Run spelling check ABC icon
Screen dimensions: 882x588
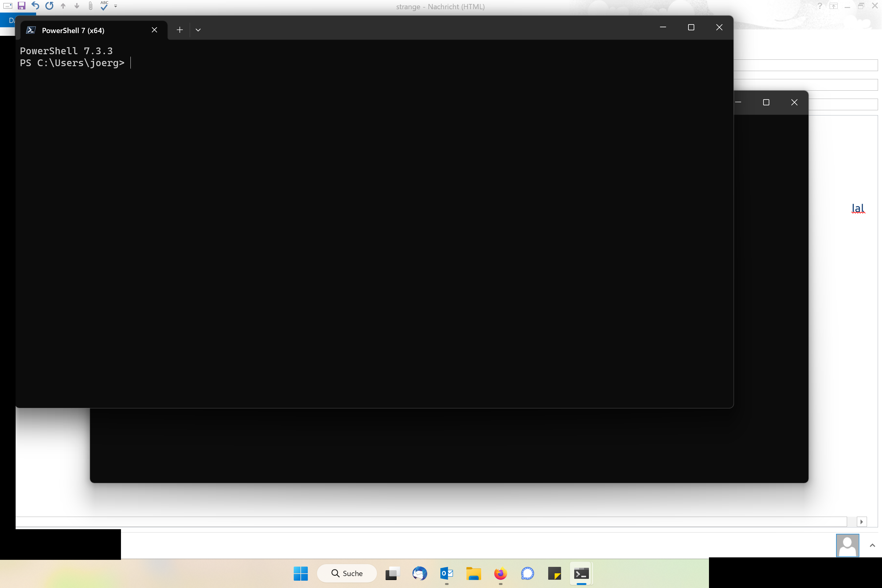tap(104, 6)
